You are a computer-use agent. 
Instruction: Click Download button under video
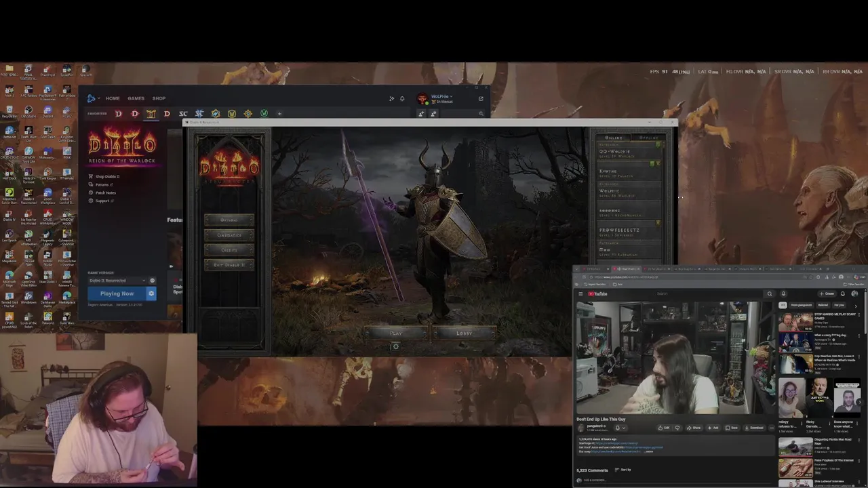click(x=755, y=428)
